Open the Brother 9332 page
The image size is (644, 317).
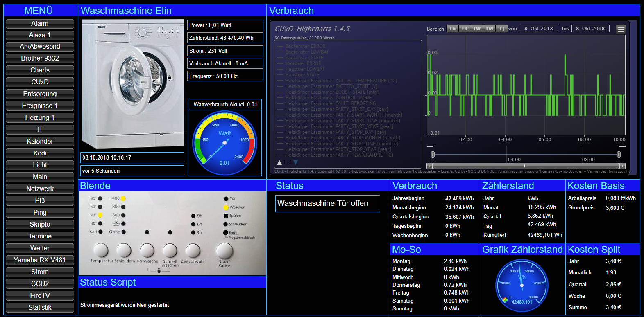click(40, 58)
